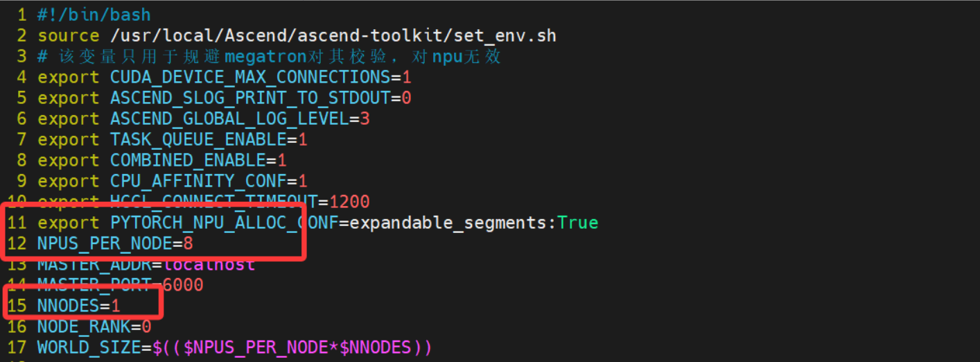Screen dimensions: 980x362
Task: Click the green True value
Action: (x=577, y=223)
